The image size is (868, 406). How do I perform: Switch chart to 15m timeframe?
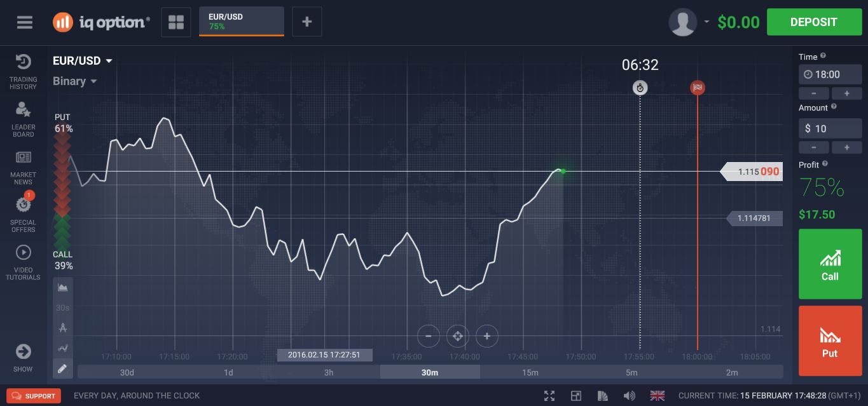(x=530, y=372)
